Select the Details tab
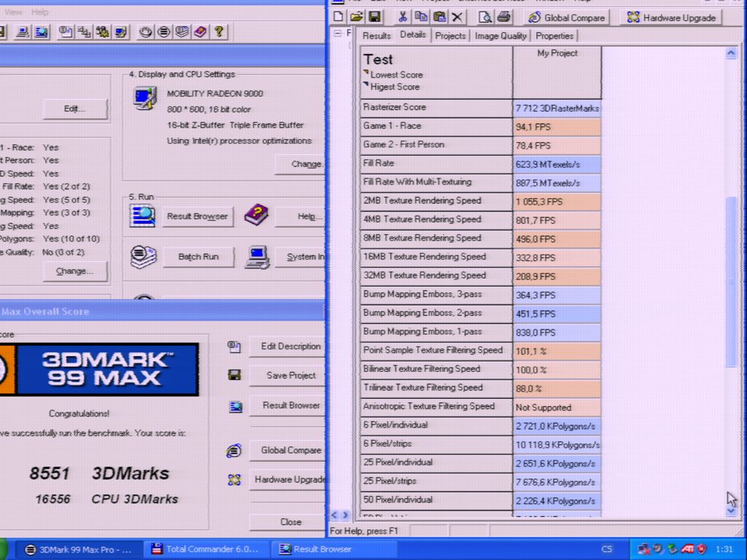747x560 pixels. point(413,34)
